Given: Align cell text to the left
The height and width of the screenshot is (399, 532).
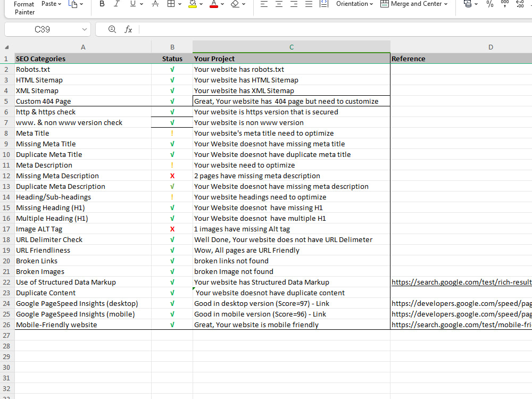Looking at the screenshot, I should coord(264,4).
